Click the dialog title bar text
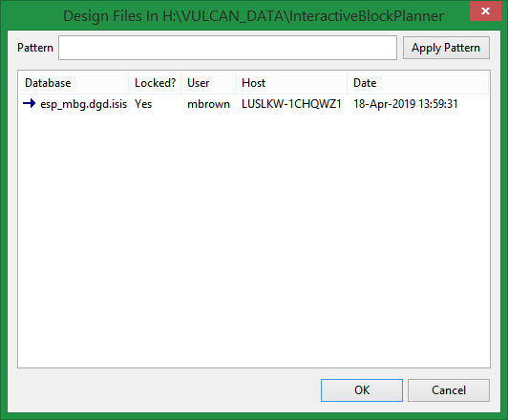Image resolution: width=508 pixels, height=420 pixels. (254, 16)
